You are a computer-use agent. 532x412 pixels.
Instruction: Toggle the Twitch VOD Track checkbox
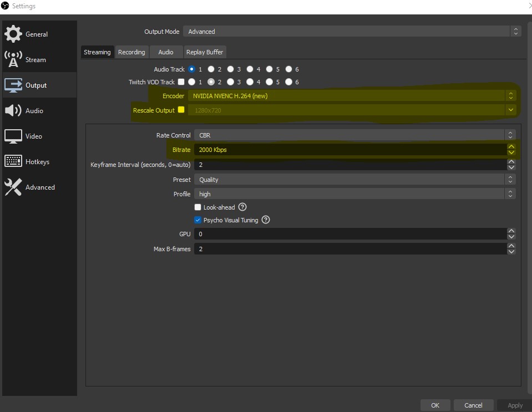click(x=181, y=82)
